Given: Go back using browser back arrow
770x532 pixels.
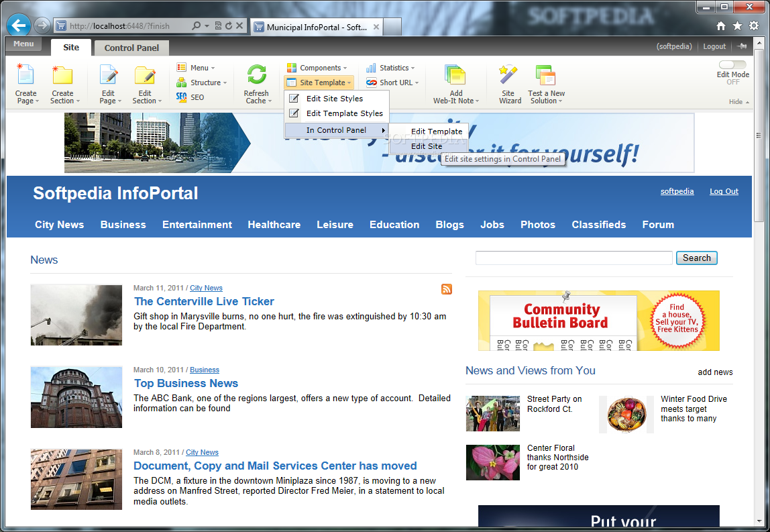Looking at the screenshot, I should 19,25.
